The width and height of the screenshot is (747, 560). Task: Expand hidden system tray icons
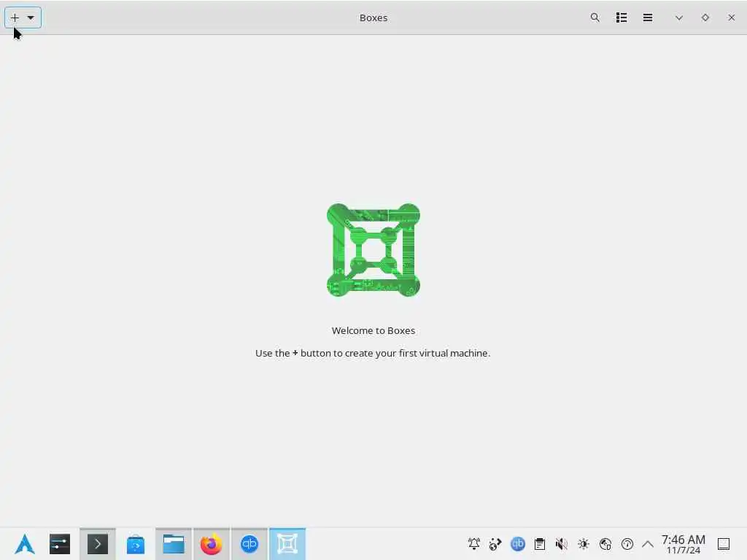coord(648,544)
